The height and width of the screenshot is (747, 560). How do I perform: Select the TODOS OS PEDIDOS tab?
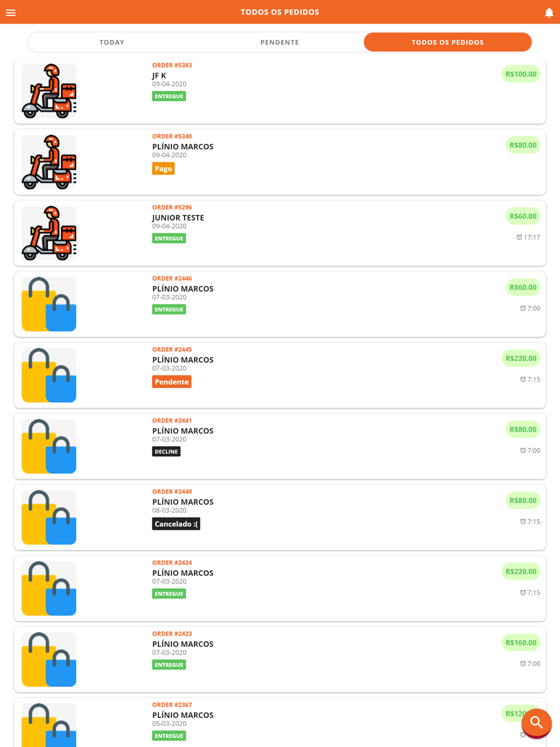coord(447,42)
